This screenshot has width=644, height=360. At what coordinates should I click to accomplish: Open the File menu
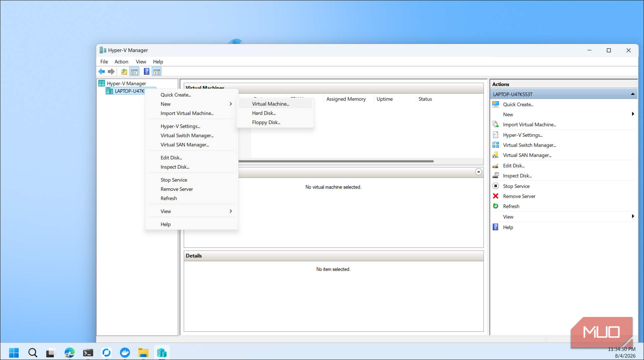(x=104, y=62)
